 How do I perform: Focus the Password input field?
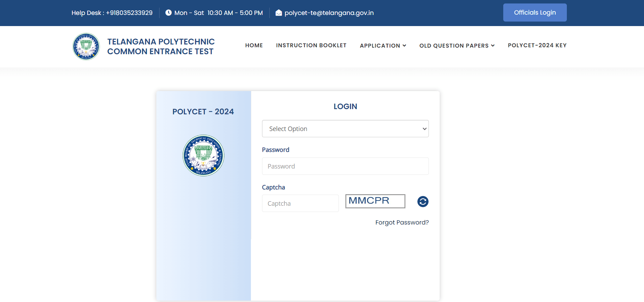345,166
